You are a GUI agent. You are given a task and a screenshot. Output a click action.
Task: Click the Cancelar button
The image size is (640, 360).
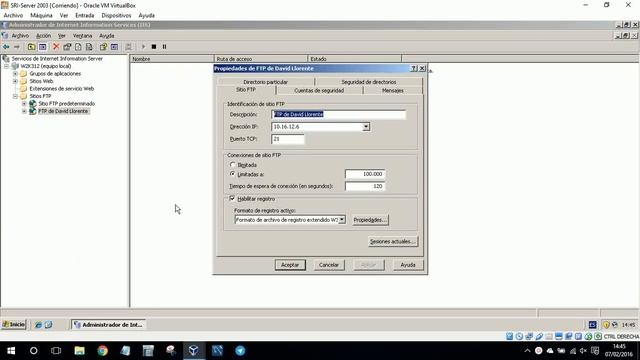coord(329,265)
